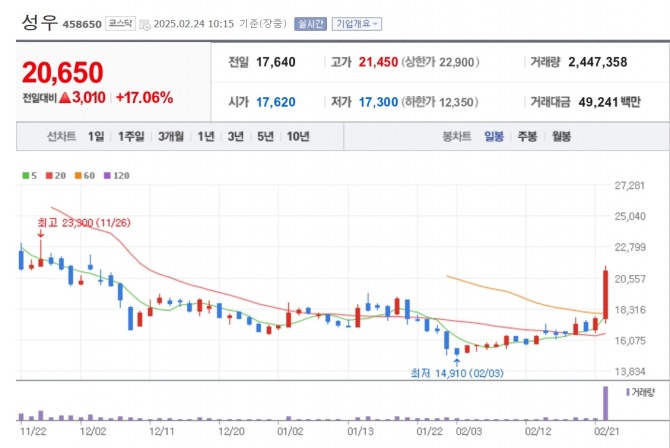The image size is (670, 448).
Task: Click the clock icon beside the date
Action: click(x=145, y=25)
